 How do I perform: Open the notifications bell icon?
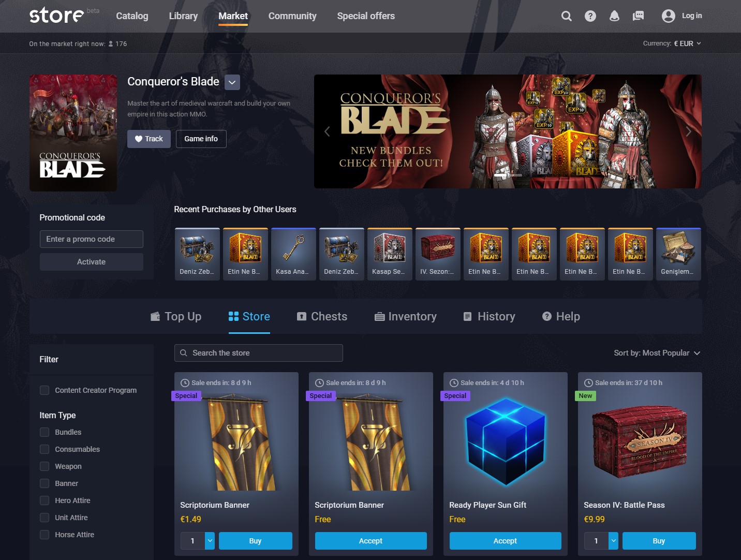coord(614,16)
